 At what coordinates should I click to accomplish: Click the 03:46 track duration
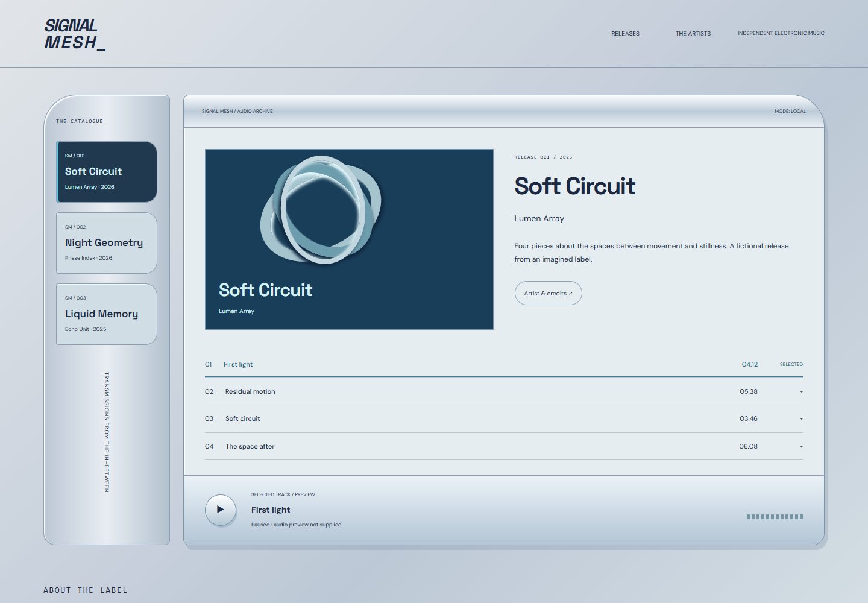pos(749,418)
